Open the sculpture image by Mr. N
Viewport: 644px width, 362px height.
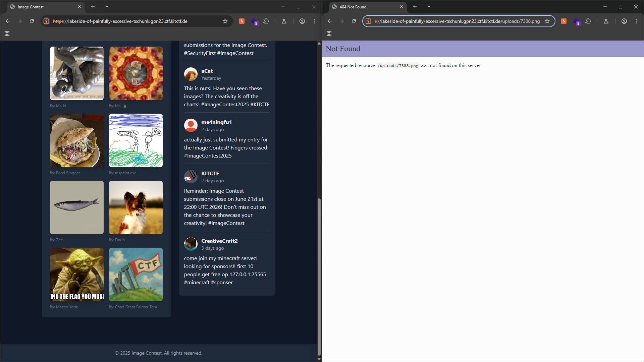[77, 73]
